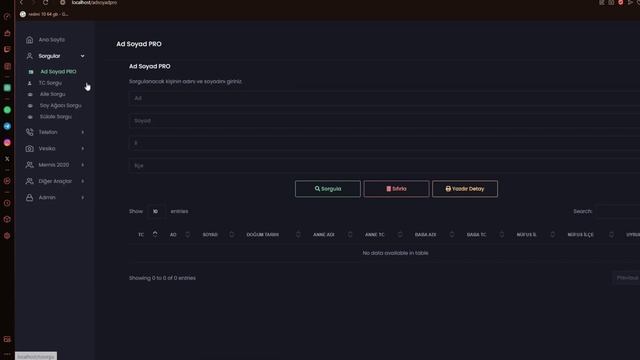Sort the table by TC column arrow

[x=155, y=234]
